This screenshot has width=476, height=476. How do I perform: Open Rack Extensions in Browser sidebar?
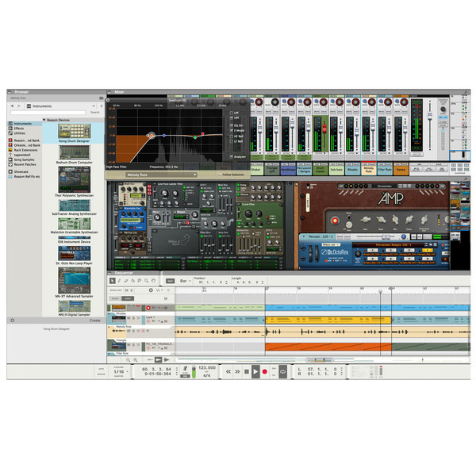click(x=25, y=150)
